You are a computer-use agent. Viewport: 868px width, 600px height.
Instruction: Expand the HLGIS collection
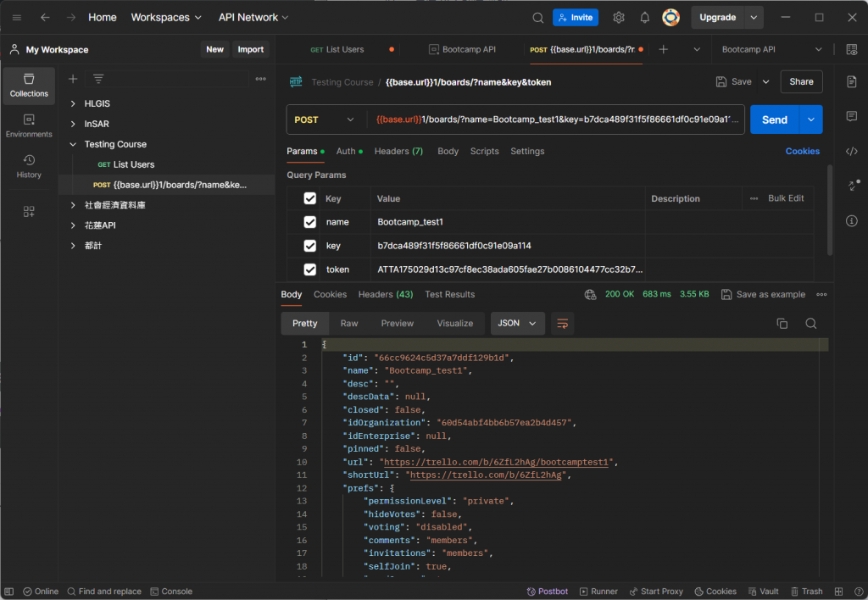pos(73,103)
